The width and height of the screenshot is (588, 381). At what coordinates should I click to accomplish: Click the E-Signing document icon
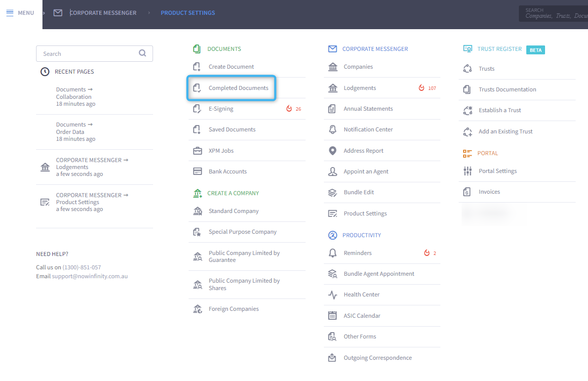pos(197,109)
